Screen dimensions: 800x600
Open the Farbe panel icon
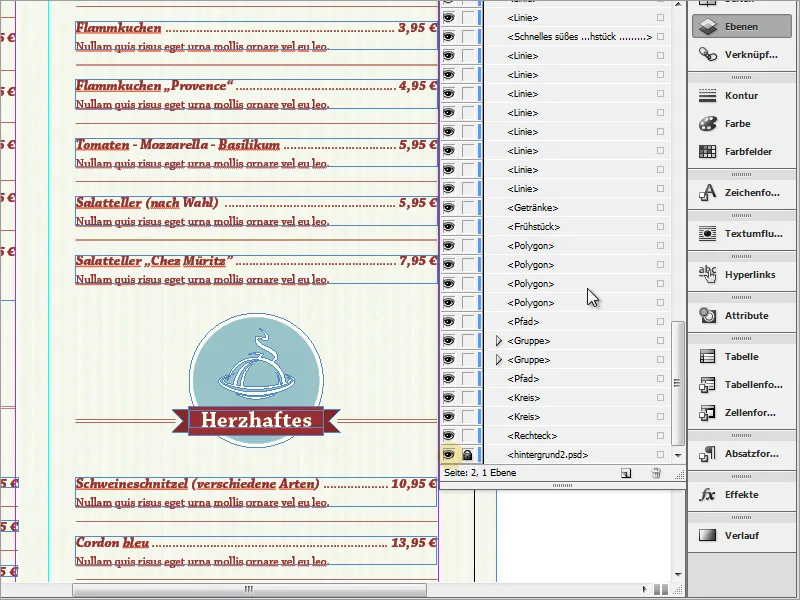711,125
